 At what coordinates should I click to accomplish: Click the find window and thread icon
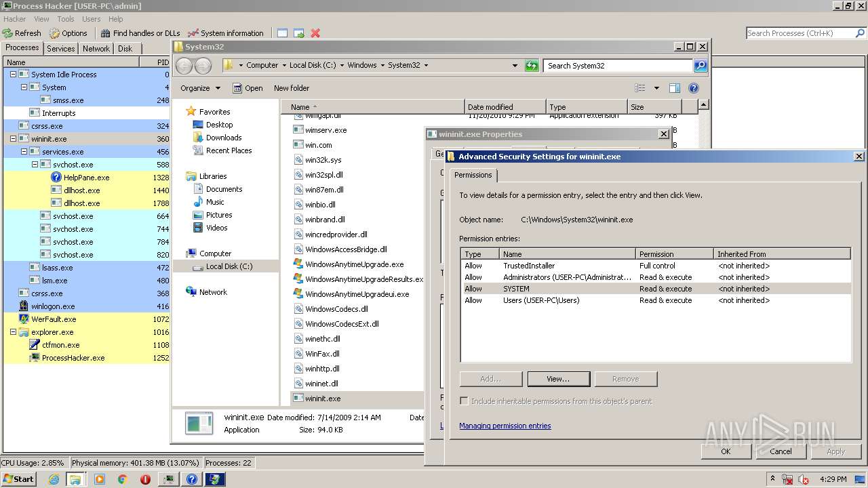click(298, 33)
